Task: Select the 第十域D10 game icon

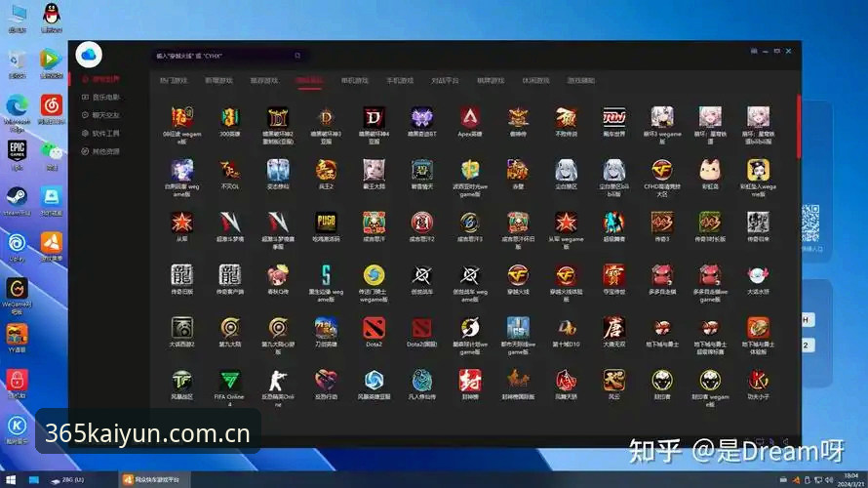Action: click(x=566, y=328)
